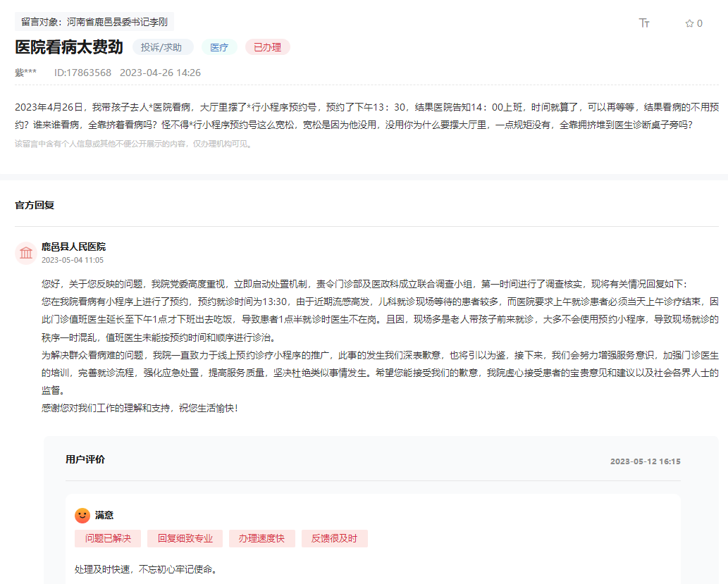Click the favorite count 0
Viewport: 728px width, 584px height.
700,23
